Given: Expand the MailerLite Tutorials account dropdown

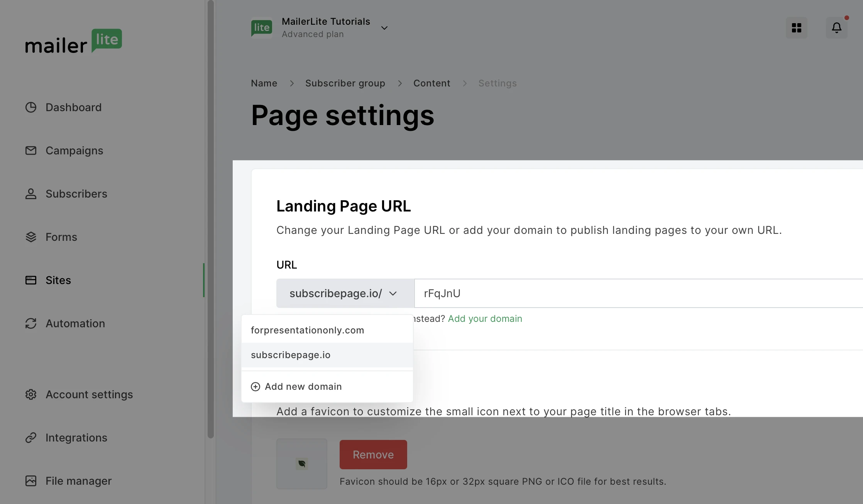Looking at the screenshot, I should pos(384,28).
